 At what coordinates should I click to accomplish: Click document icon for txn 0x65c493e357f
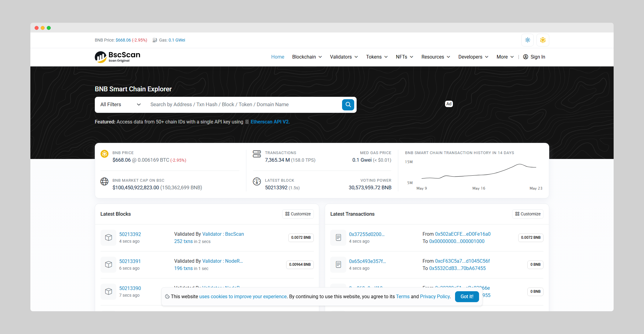click(x=338, y=265)
